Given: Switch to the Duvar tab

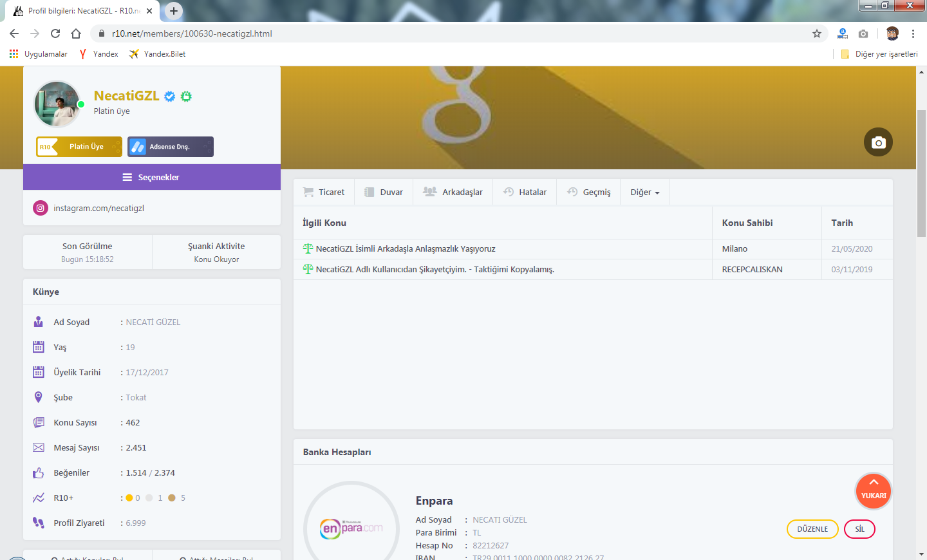Looking at the screenshot, I should tap(384, 192).
